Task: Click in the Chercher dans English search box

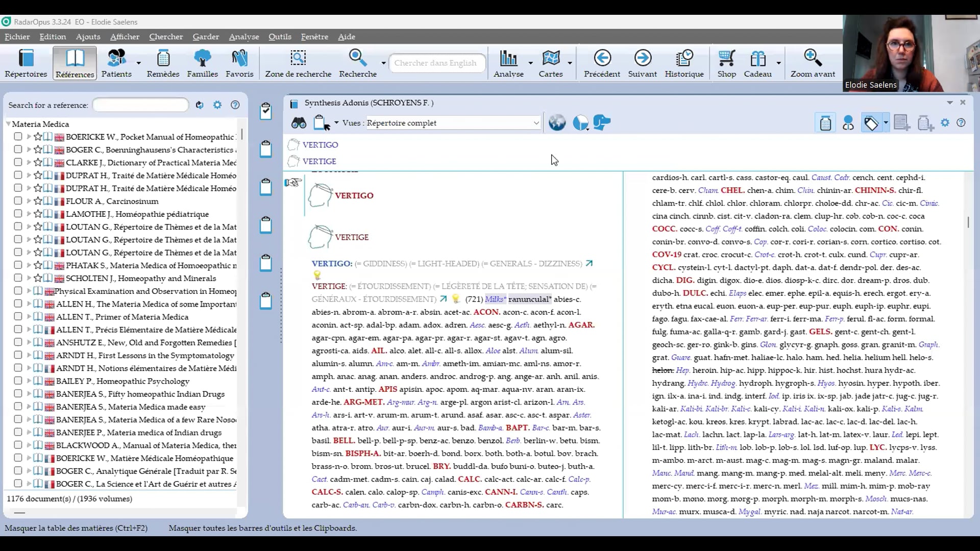Action: click(437, 63)
